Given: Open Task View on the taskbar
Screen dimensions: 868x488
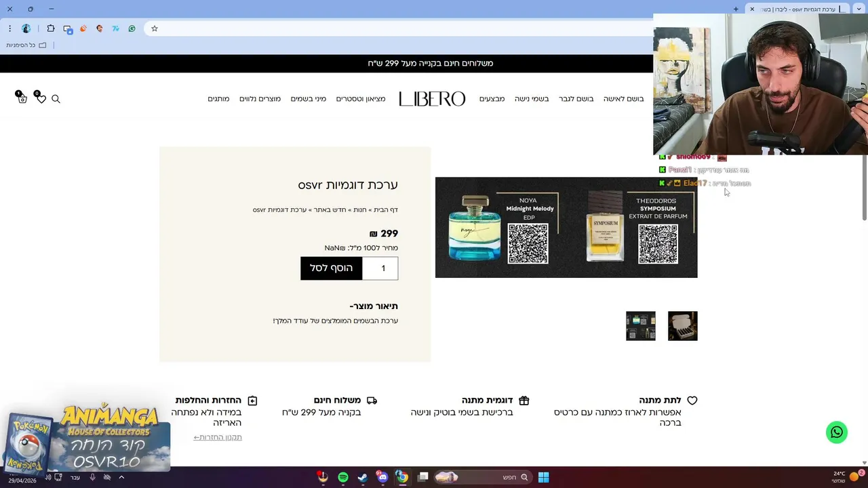Looking at the screenshot, I should click(422, 477).
